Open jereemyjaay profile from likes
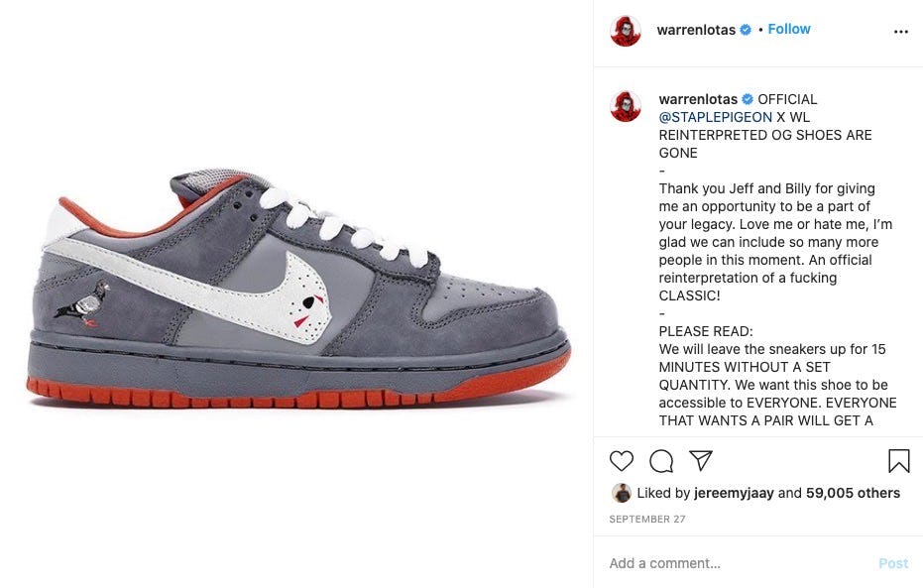The image size is (923, 588). 734,493
